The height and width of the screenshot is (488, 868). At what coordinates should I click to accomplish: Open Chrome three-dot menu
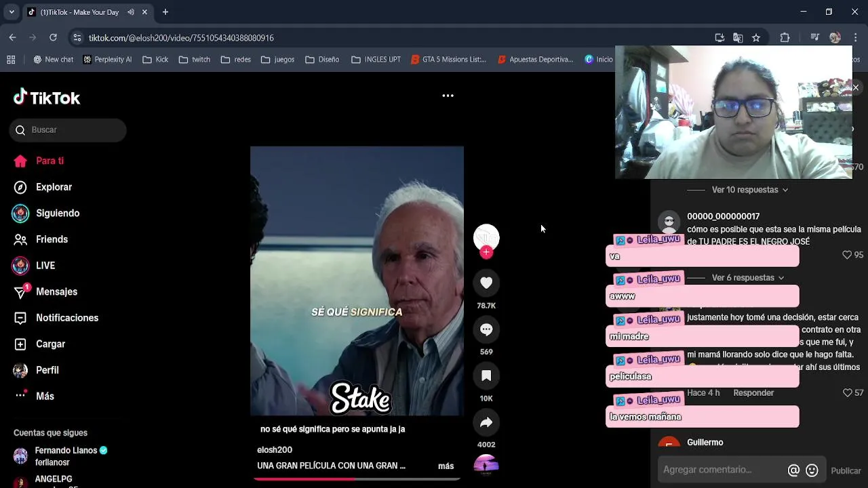point(855,38)
